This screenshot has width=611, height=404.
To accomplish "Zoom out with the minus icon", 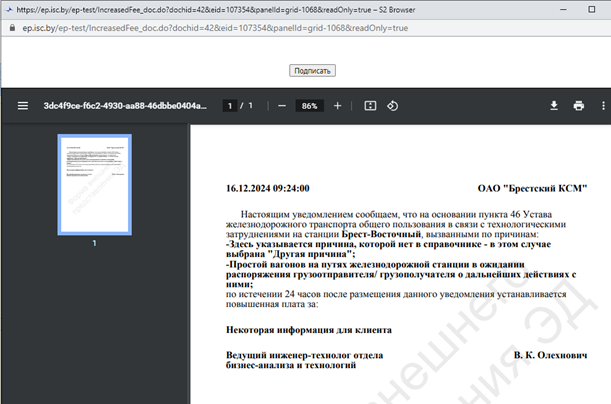I will pyautogui.click(x=282, y=106).
